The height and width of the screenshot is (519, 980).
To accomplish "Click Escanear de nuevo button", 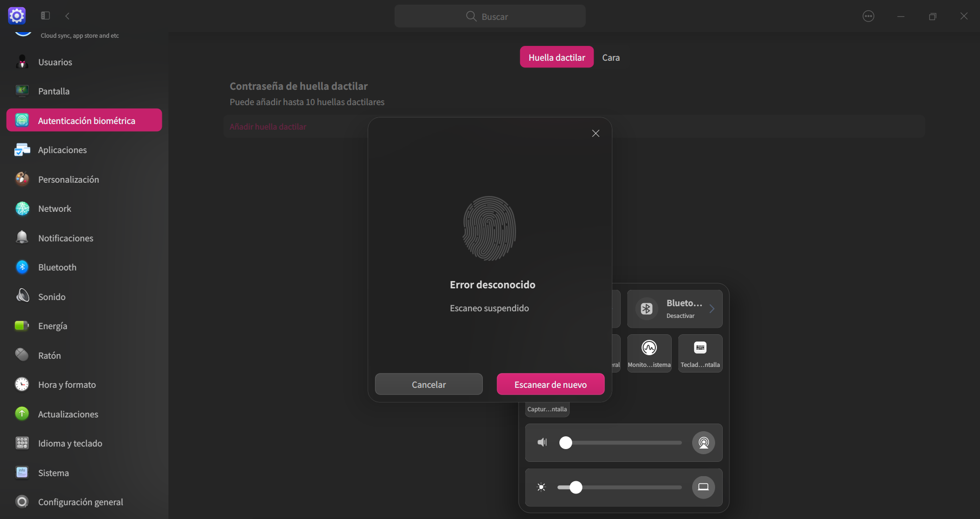I will tap(551, 384).
